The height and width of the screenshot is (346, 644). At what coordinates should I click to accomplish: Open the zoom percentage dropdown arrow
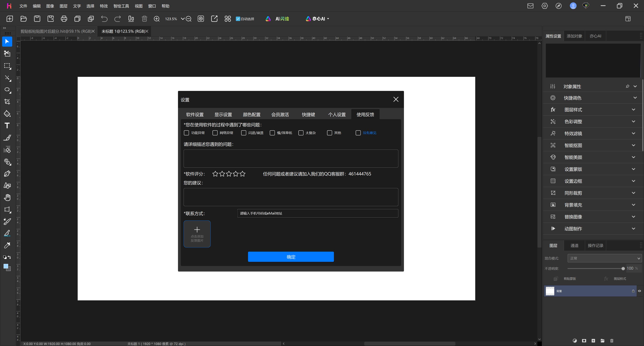pos(183,19)
